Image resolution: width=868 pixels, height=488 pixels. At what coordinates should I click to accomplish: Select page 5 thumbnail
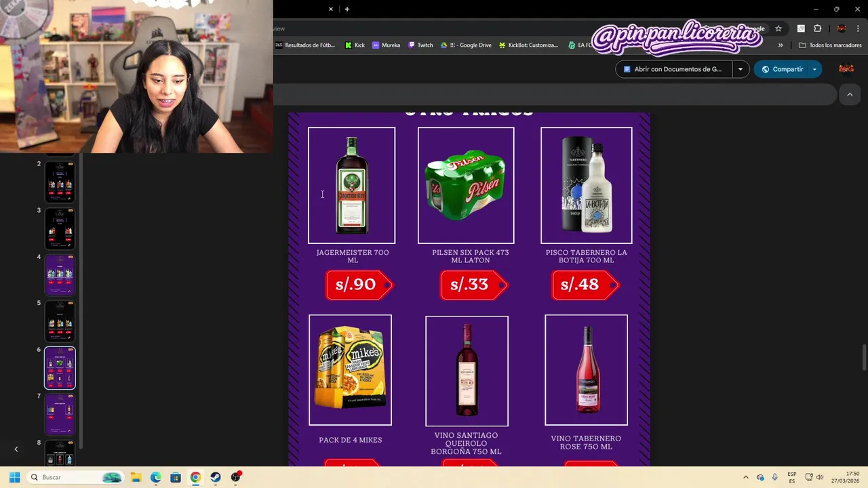(x=60, y=321)
